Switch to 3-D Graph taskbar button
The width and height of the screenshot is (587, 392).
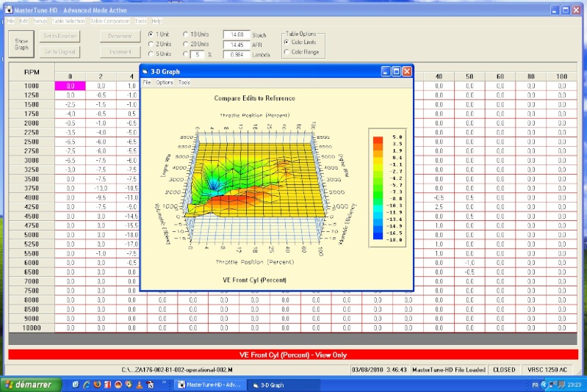[284, 385]
